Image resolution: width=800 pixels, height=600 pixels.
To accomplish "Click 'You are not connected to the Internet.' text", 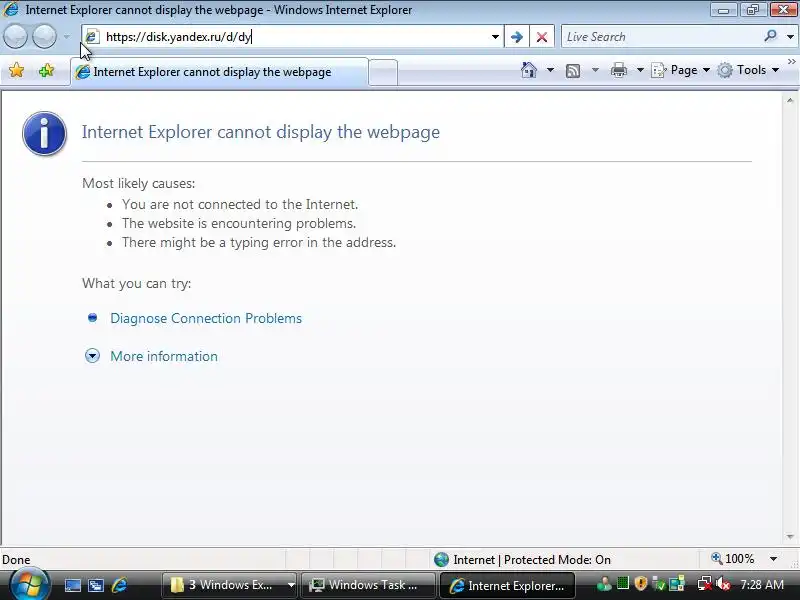I will (x=240, y=205).
